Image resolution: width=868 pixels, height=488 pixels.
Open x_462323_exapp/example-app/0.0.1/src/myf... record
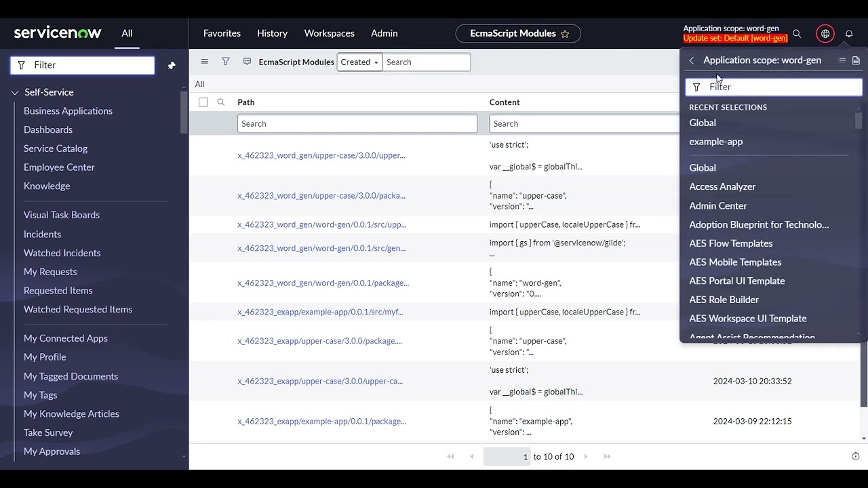(x=320, y=312)
